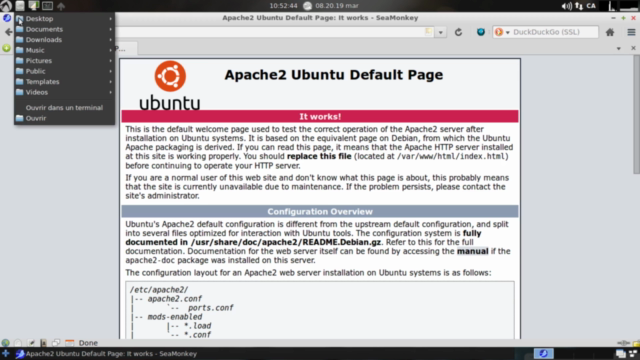This screenshot has width=640, height=360.
Task: Select the Documents folder menu entry
Action: (64, 29)
